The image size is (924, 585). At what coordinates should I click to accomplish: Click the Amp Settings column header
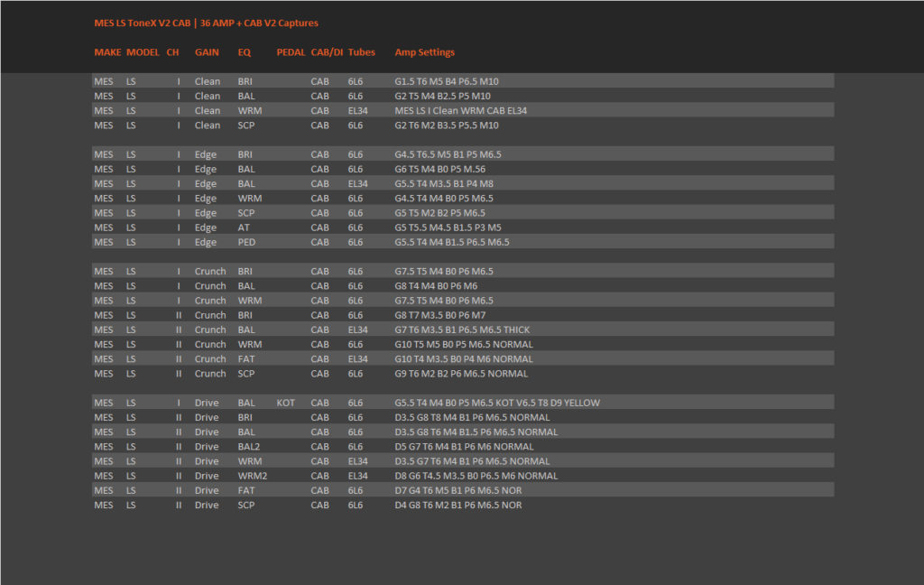(x=425, y=51)
